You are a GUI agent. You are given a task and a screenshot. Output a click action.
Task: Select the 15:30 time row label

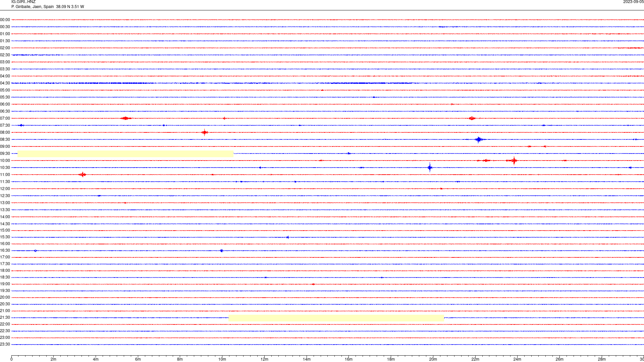click(5, 237)
